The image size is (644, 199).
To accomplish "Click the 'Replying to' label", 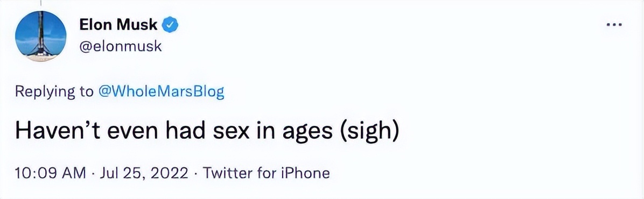I will tap(54, 93).
